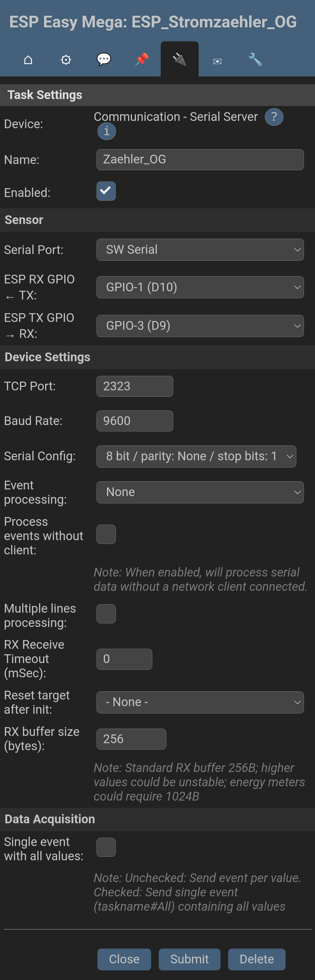Viewport: 315px width, 980px height.
Task: Expand the Event processing dropdown
Action: (200, 492)
